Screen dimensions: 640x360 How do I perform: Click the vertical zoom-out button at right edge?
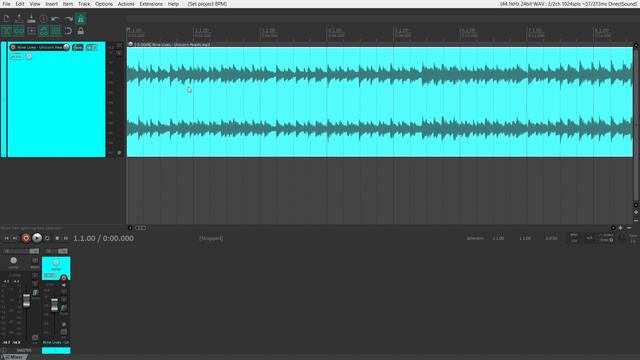[636, 220]
